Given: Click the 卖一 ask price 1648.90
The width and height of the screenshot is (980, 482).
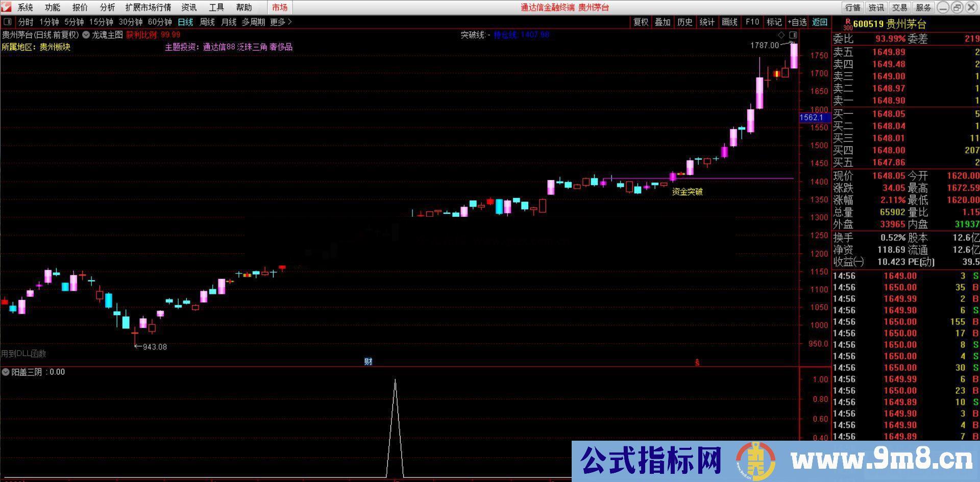Looking at the screenshot, I should 889,100.
